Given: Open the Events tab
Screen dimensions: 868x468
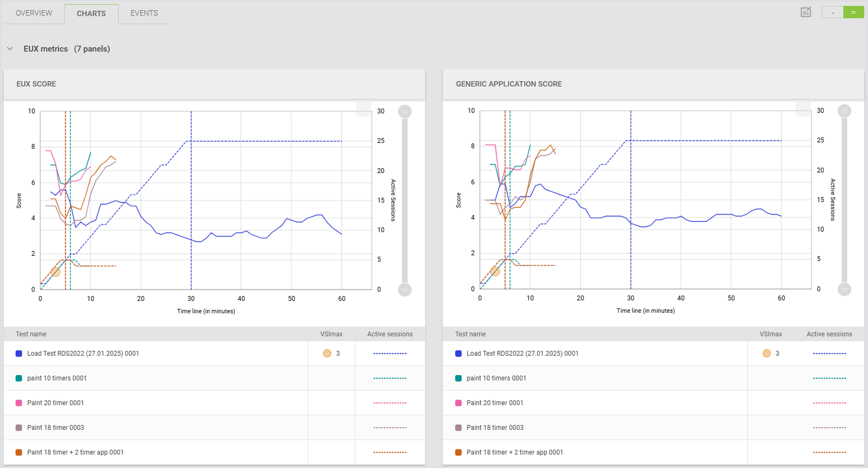Looking at the screenshot, I should pos(144,13).
